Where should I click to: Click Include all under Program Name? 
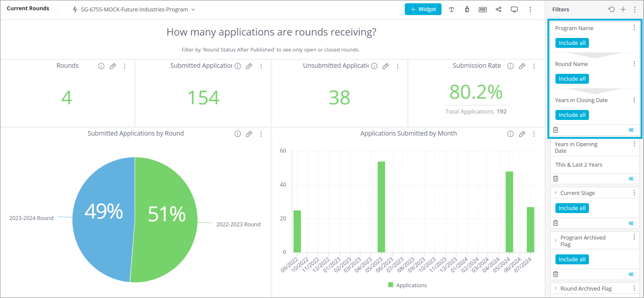(572, 43)
